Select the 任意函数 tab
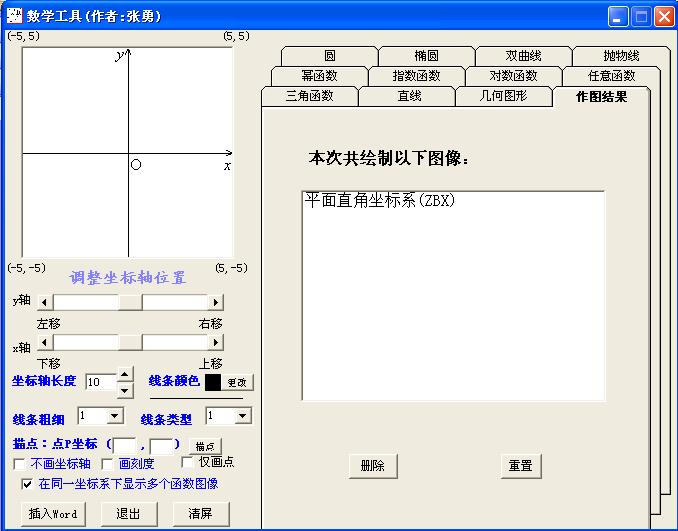 point(611,76)
